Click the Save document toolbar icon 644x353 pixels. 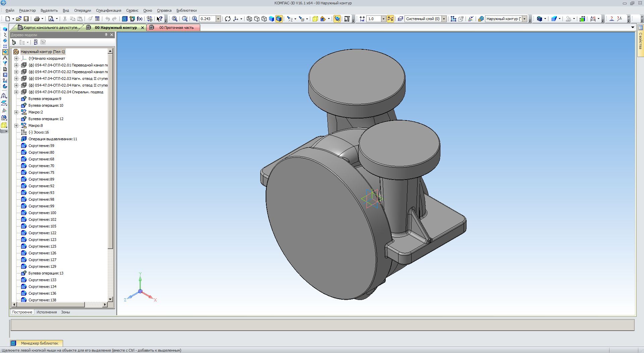[26, 19]
